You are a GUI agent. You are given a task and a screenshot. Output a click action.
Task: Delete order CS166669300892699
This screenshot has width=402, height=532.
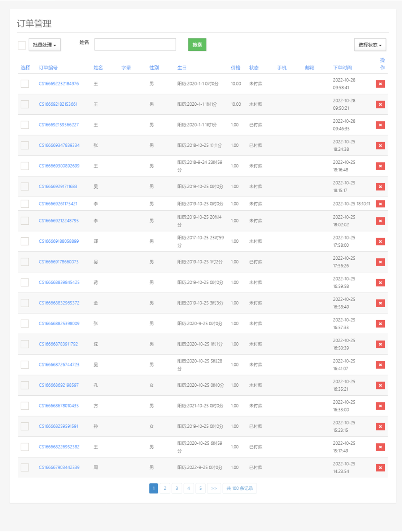pos(380,166)
